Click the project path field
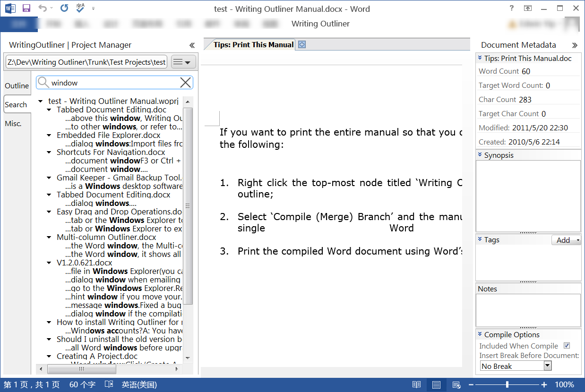585x392 pixels. pos(86,62)
